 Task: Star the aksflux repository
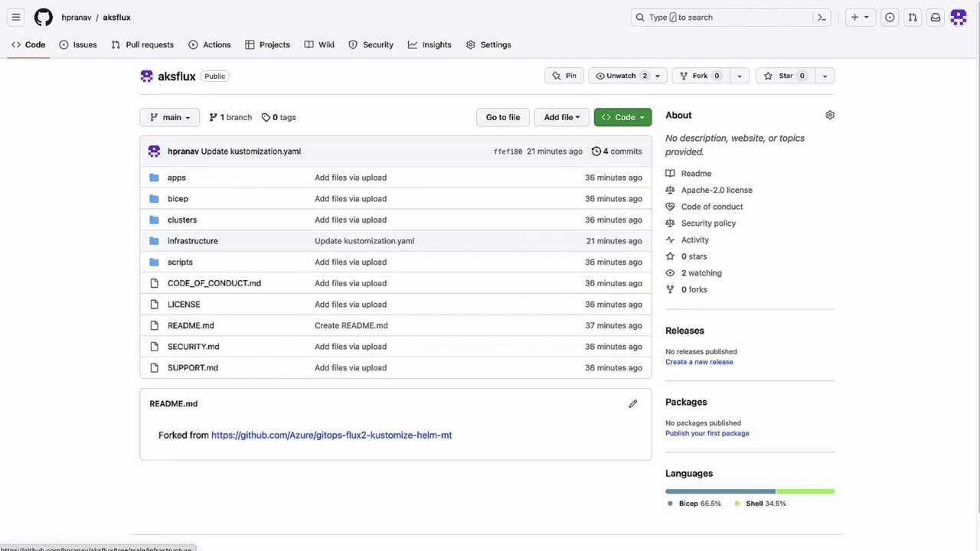(785, 76)
